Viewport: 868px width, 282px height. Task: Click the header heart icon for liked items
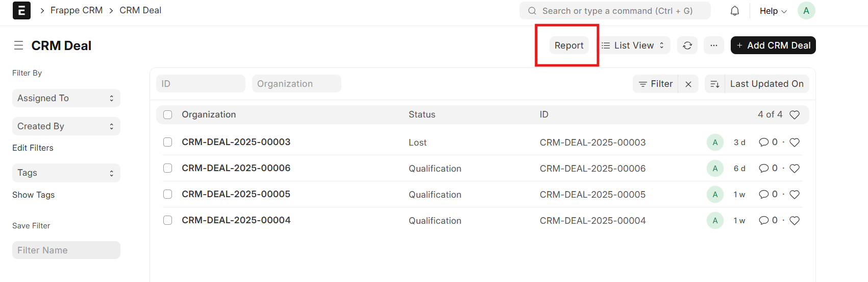(x=795, y=115)
